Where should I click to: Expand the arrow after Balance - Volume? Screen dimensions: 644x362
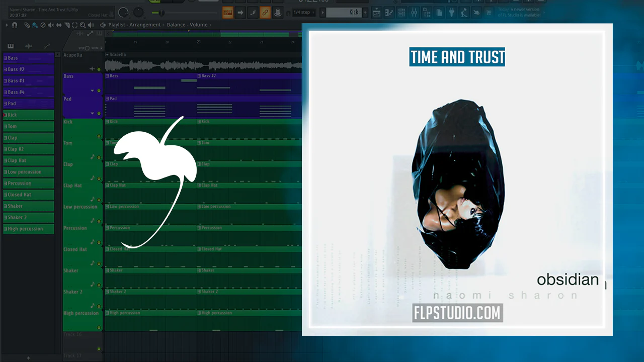211,25
